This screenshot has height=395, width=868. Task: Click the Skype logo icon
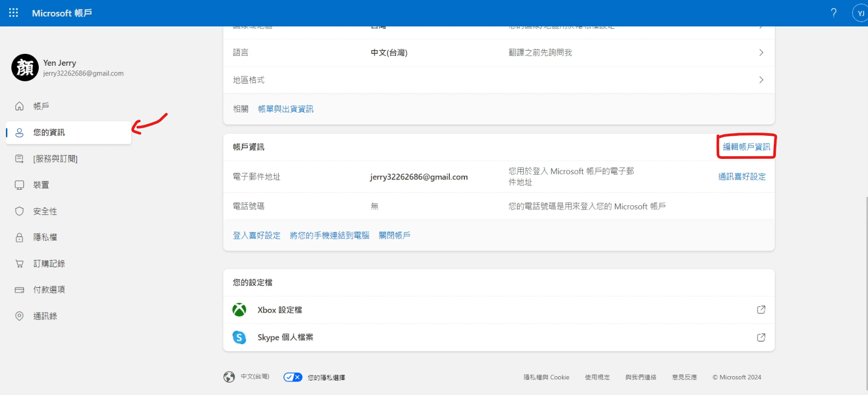point(239,337)
